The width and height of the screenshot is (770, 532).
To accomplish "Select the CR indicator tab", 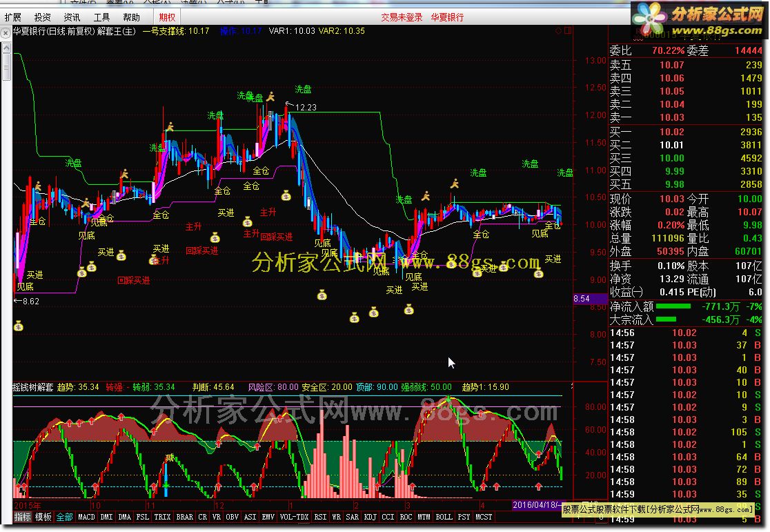I will [203, 517].
